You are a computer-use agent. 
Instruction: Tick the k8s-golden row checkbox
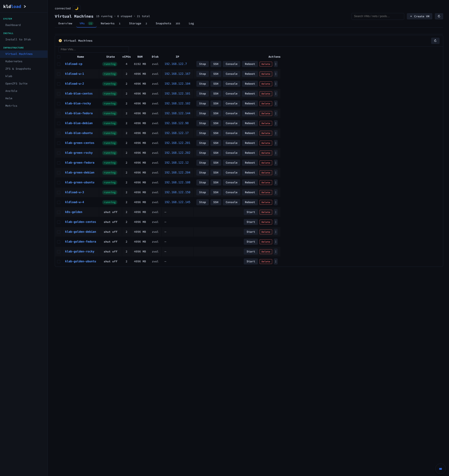59,212
